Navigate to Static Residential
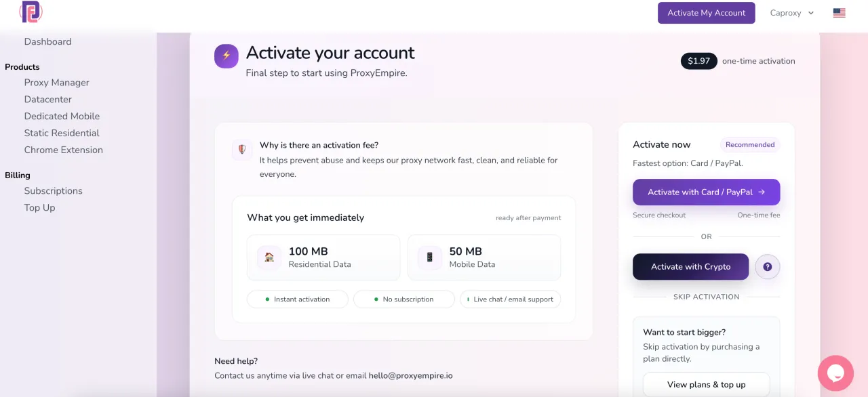 (x=62, y=133)
